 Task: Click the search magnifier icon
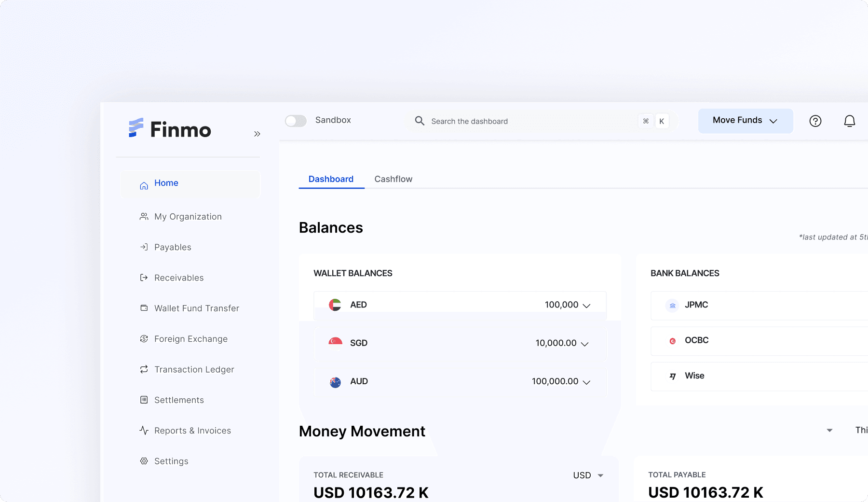tap(420, 121)
